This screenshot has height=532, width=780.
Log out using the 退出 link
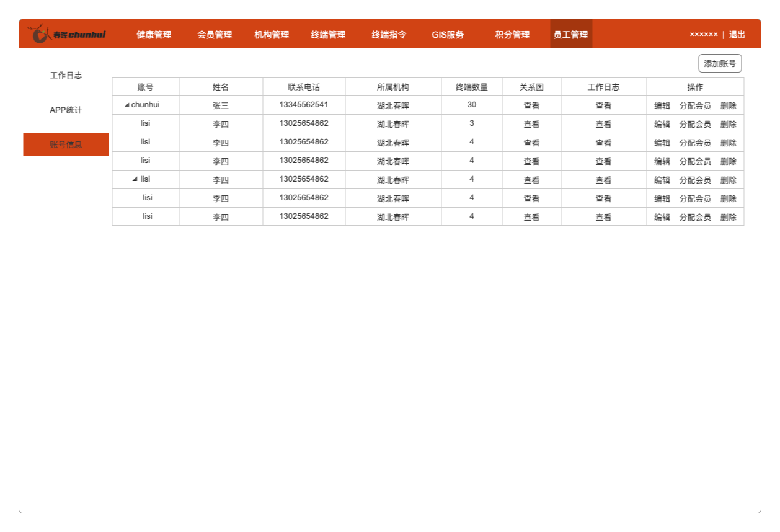pos(737,35)
